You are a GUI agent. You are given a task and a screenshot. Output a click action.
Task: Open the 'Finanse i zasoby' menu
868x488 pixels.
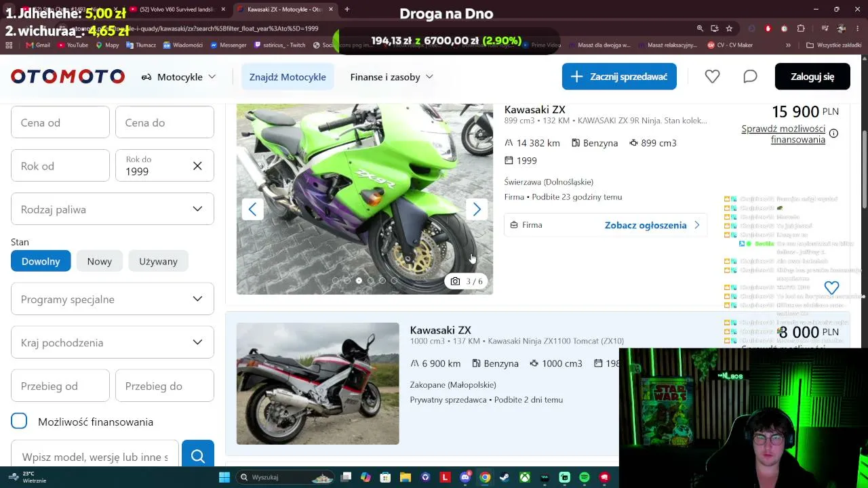[x=391, y=77]
